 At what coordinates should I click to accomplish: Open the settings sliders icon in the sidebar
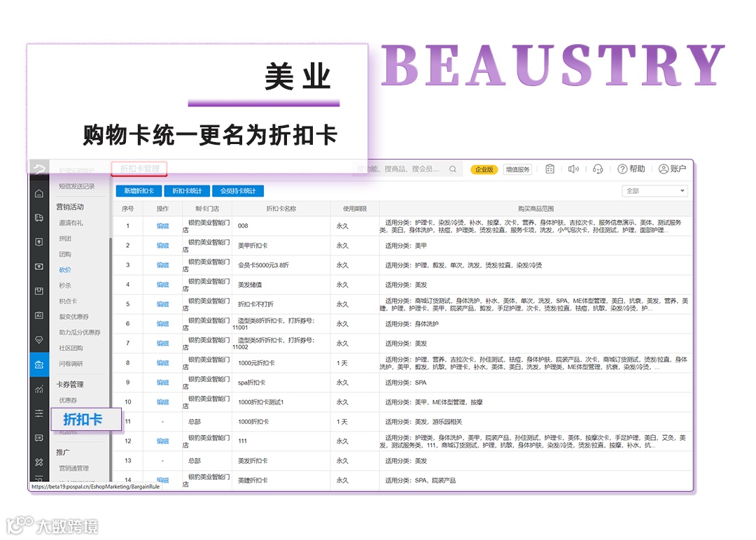[x=39, y=413]
